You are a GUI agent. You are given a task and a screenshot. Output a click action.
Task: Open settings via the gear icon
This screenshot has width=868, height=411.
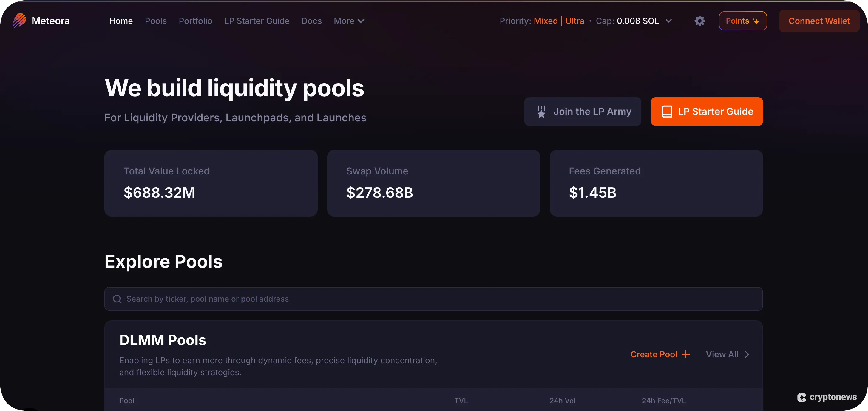pos(699,21)
